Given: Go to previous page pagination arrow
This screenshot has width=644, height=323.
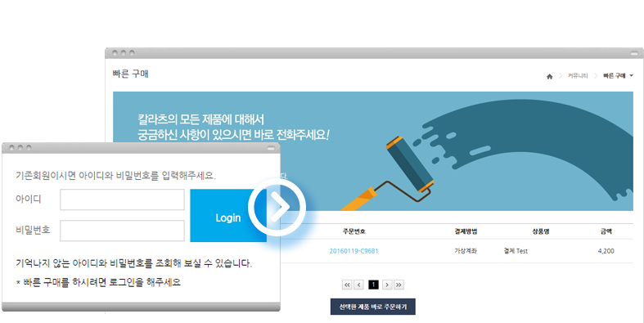Looking at the screenshot, I should pos(359,285).
